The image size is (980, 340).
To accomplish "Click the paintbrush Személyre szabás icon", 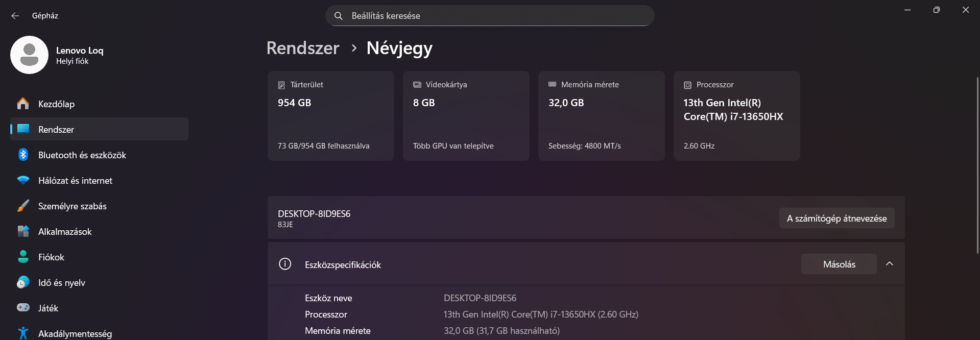I will click(x=23, y=206).
